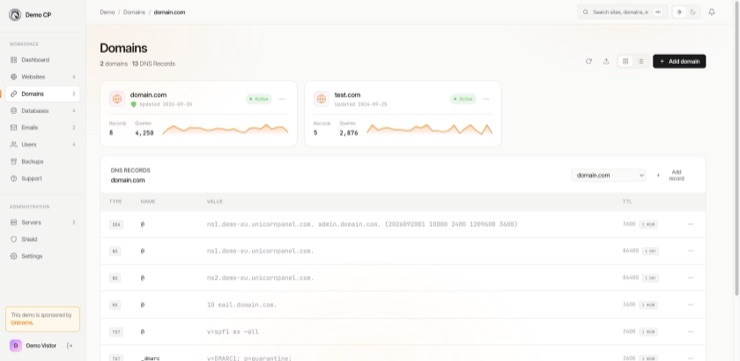This screenshot has height=361, width=740.
Task: Click Active badge on domain.com card
Action: point(259,99)
